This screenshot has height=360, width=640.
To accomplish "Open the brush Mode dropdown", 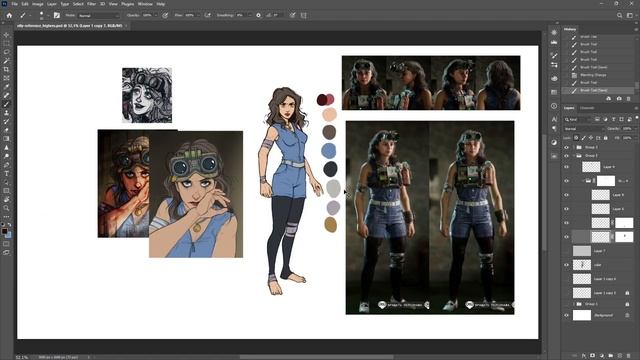I will click(98, 16).
